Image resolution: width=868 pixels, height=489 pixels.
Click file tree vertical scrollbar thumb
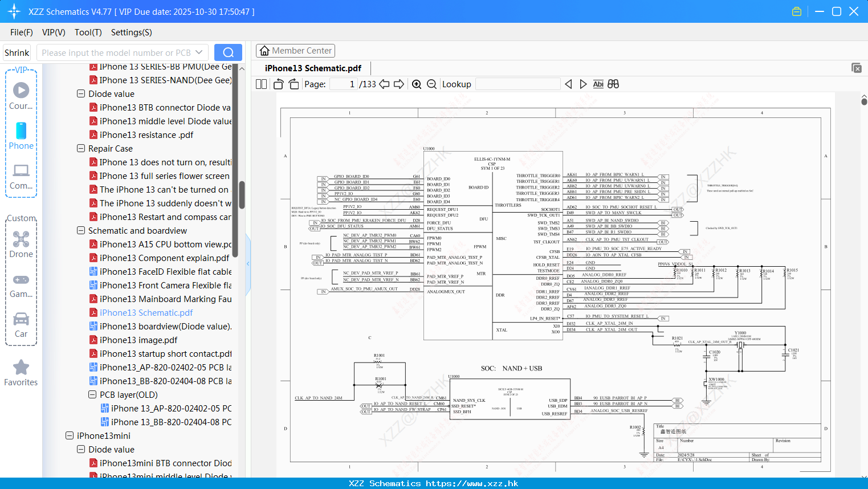tap(242, 195)
